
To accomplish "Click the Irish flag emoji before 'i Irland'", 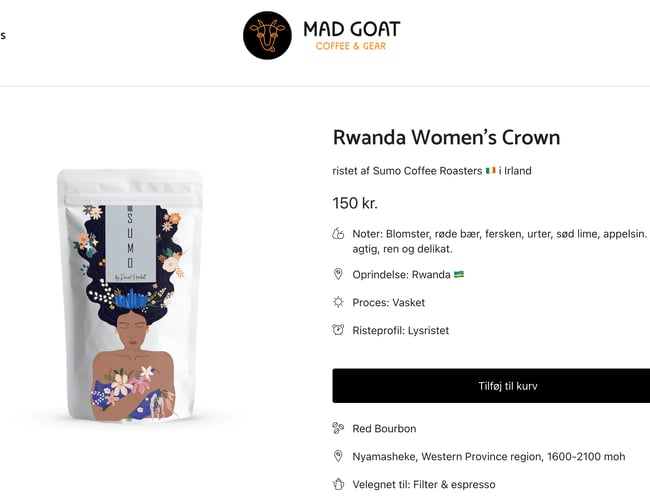I will 491,171.
